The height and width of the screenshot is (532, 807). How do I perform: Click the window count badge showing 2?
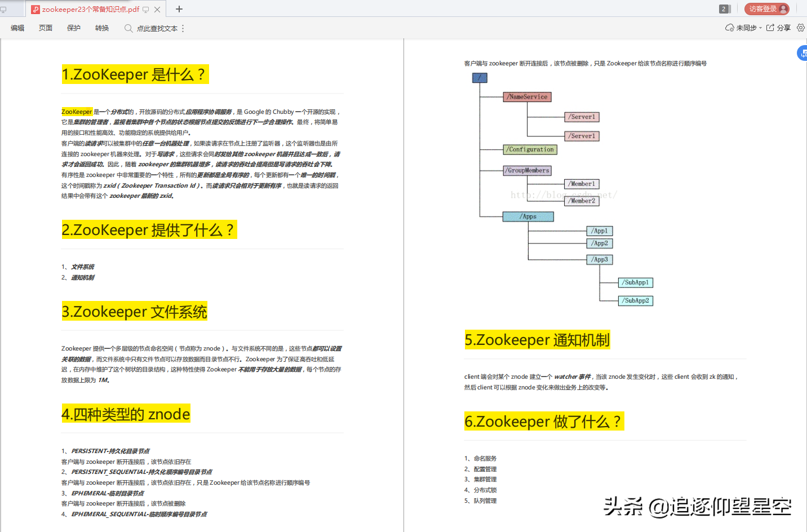[724, 9]
